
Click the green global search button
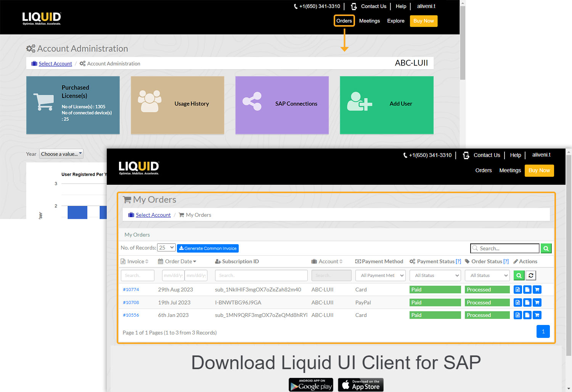coord(546,248)
